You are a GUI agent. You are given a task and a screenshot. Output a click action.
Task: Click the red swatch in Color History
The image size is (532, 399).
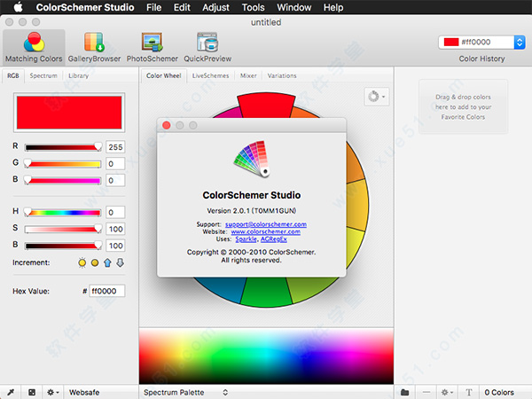451,42
